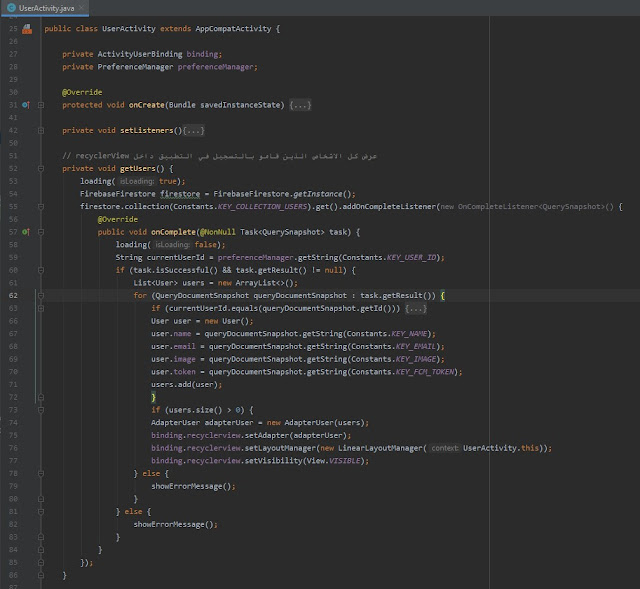Switch to the UserActivity.java tab
This screenshot has width=640, height=589.
[x=48, y=8]
